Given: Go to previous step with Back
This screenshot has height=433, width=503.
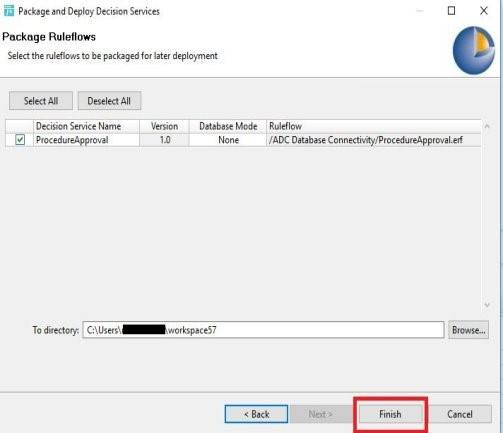Looking at the screenshot, I should [x=256, y=414].
